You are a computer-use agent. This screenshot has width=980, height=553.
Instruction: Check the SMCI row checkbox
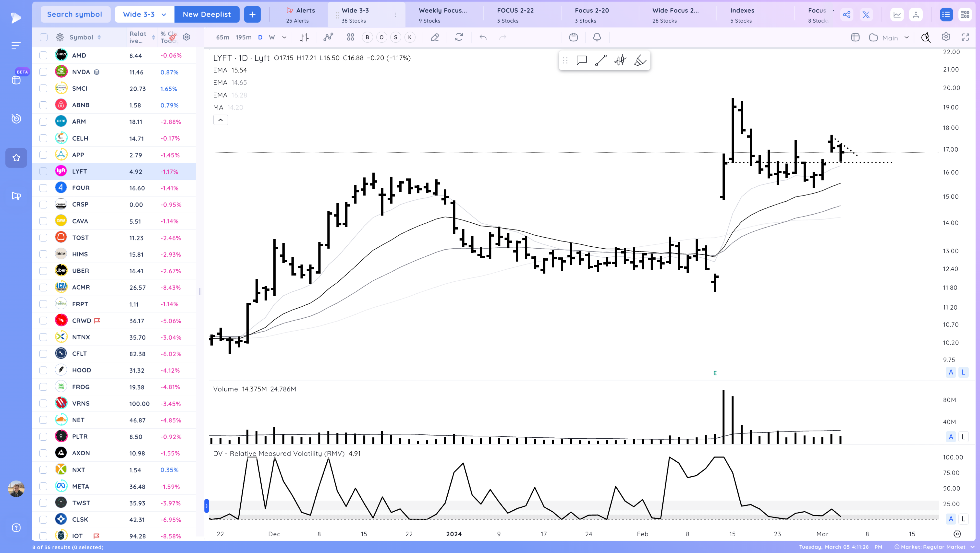[x=43, y=88]
